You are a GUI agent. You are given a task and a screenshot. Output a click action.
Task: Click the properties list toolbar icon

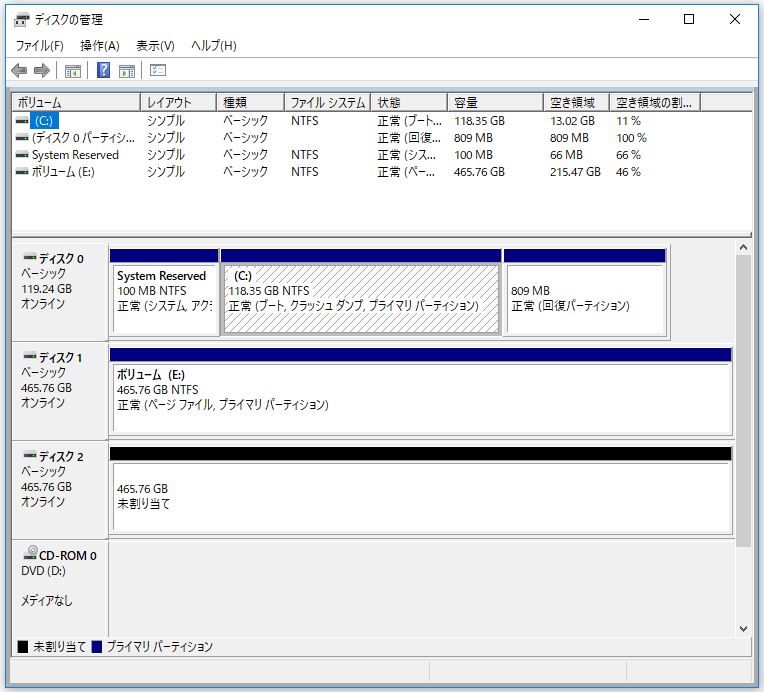(x=158, y=70)
